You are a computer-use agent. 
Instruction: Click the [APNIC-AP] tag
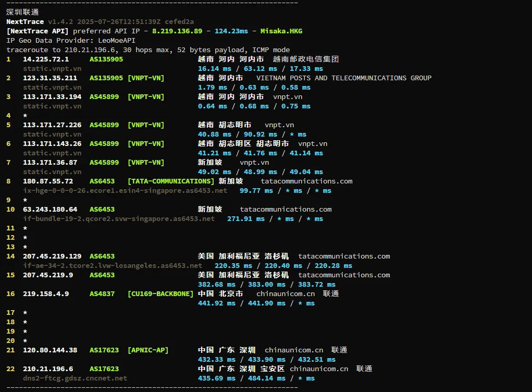[x=148, y=350]
